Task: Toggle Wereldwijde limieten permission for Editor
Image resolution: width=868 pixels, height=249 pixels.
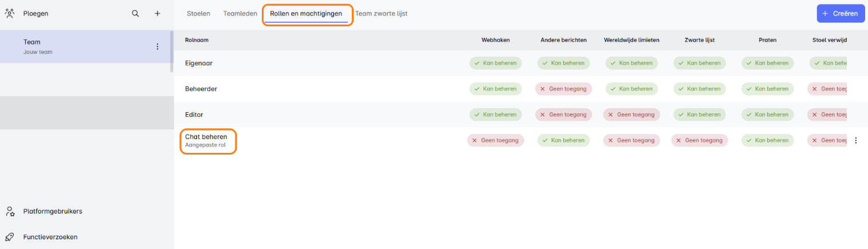Action: point(631,114)
